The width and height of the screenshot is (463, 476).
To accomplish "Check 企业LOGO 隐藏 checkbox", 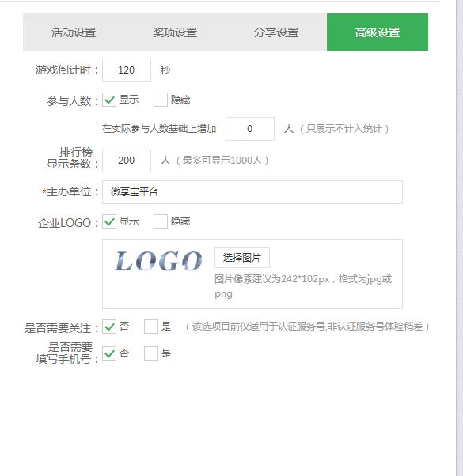I will tap(161, 221).
